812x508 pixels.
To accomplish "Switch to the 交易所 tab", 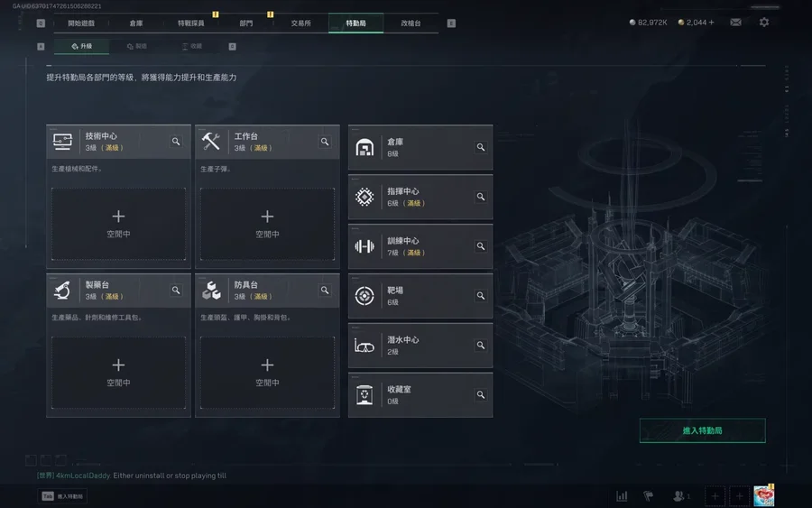I will [x=300, y=23].
